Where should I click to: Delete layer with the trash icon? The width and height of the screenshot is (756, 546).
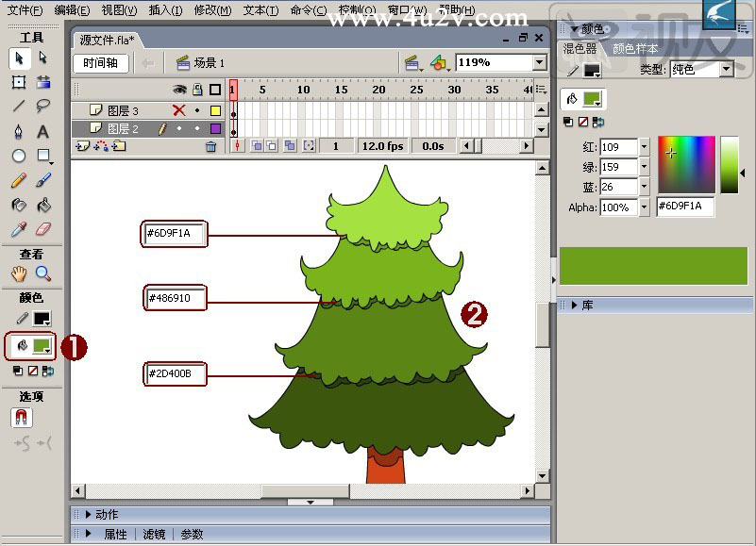[210, 146]
